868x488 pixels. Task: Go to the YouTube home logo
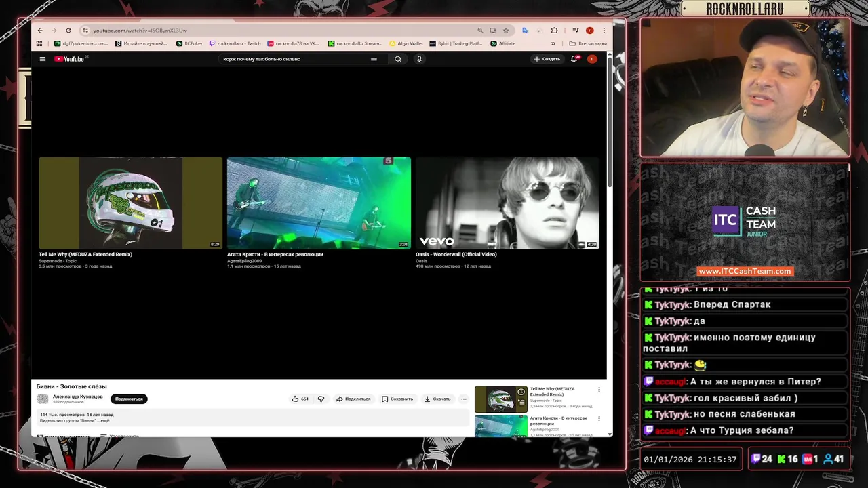[x=70, y=59]
